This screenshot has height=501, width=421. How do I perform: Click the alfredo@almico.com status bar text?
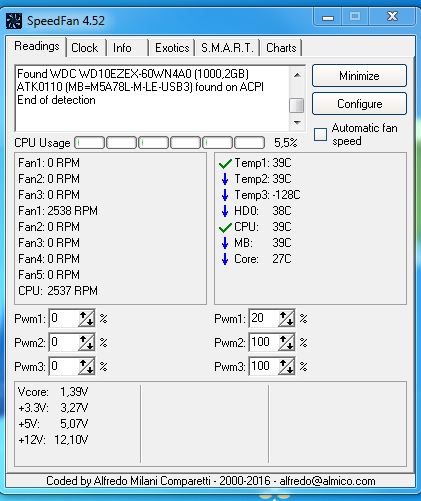[x=327, y=481]
